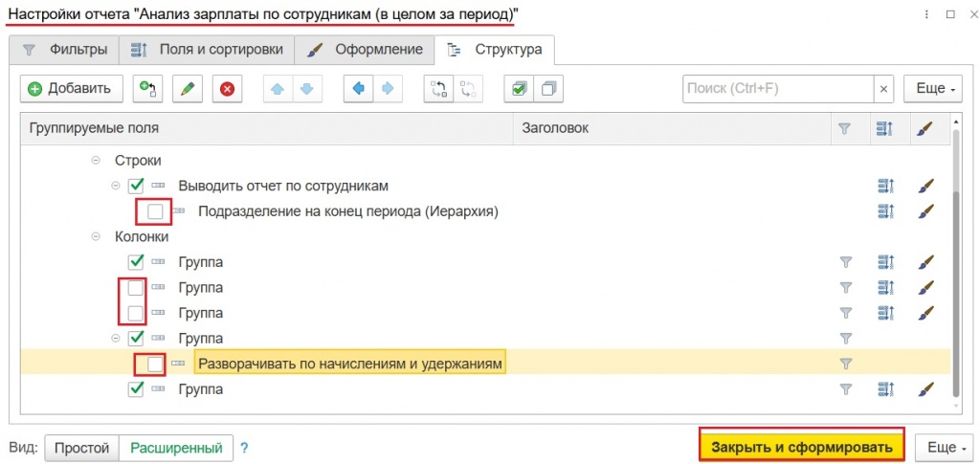The image size is (980, 464).
Task: Click the add grouping icon beside Добавить
Action: [x=148, y=89]
